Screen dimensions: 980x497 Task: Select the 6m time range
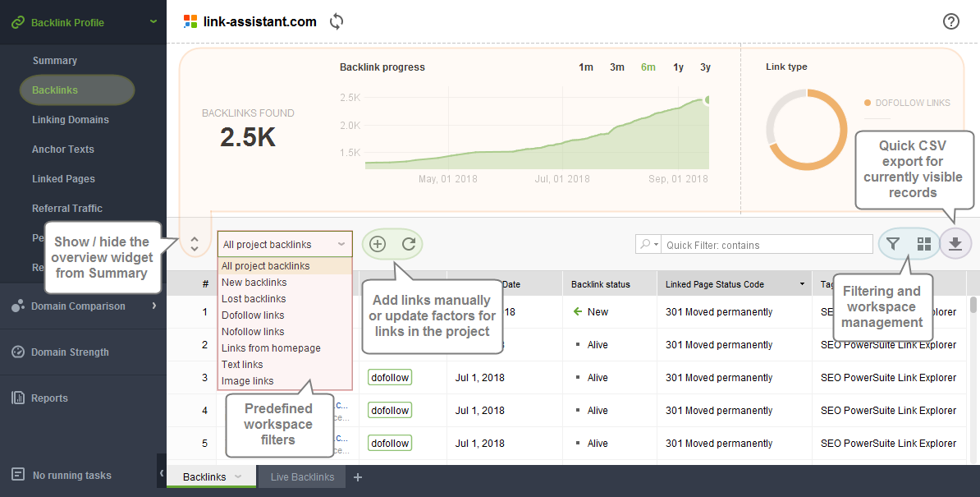648,67
